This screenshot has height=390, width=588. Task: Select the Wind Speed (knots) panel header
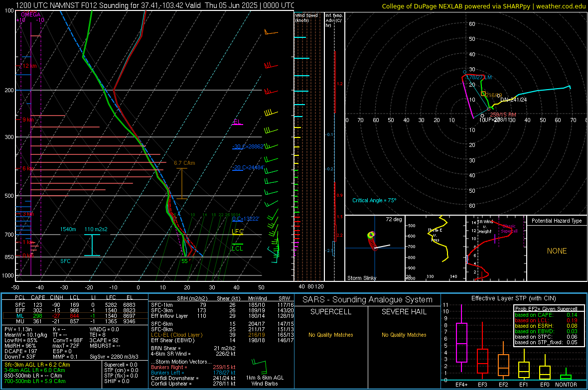pos(306,17)
